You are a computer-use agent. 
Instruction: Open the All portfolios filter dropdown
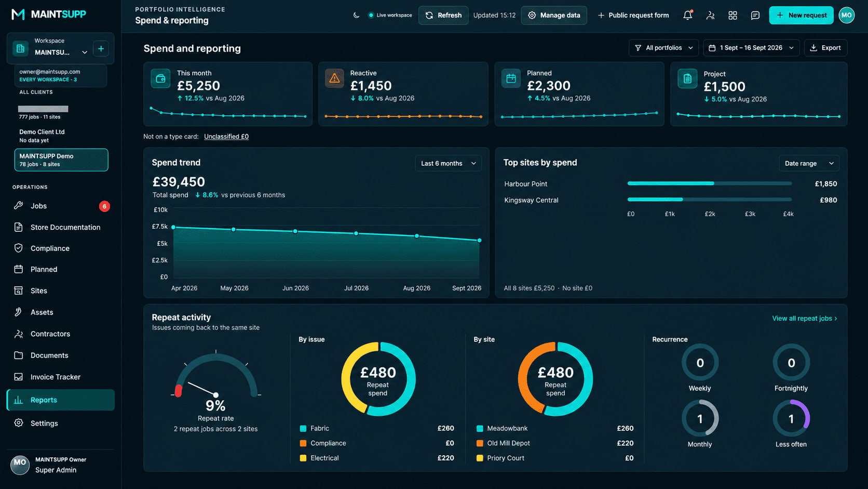coord(663,48)
